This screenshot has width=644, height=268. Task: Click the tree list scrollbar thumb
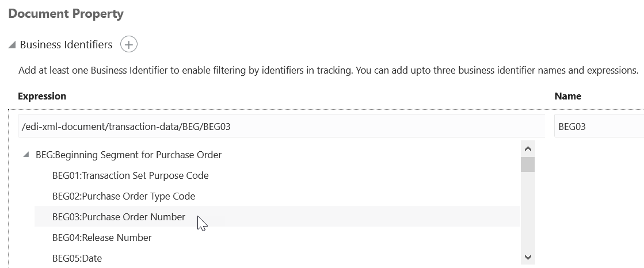coord(528,164)
